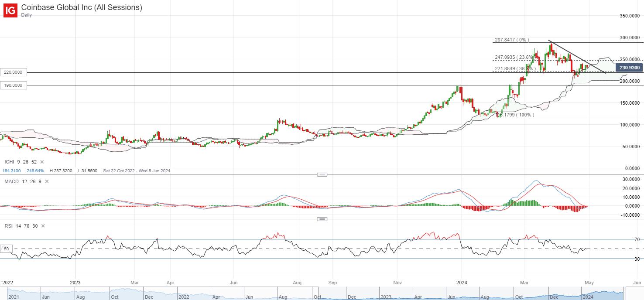
Task: Open the ICHI 9 26 52 indicator settings
Action: [x=20, y=162]
